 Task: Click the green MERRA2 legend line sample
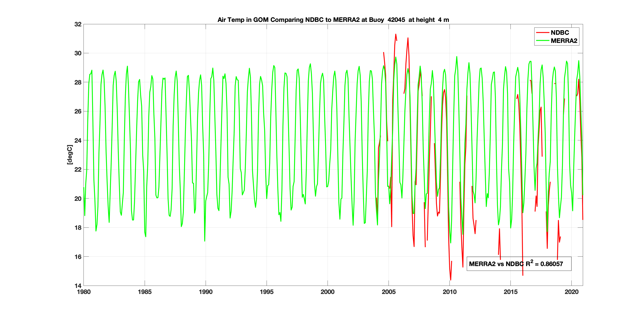pyautogui.click(x=542, y=41)
